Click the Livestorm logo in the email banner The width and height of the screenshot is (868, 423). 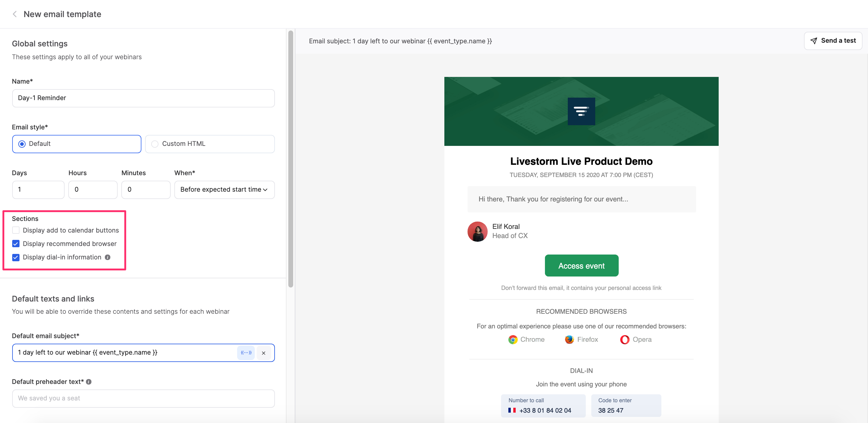pyautogui.click(x=581, y=111)
